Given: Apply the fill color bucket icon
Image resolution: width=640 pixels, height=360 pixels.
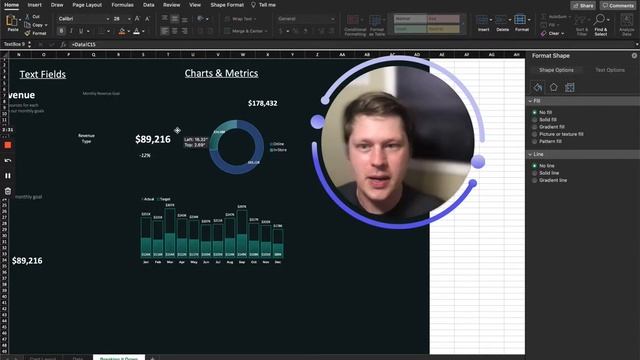Looking at the screenshot, I should coord(122,31).
